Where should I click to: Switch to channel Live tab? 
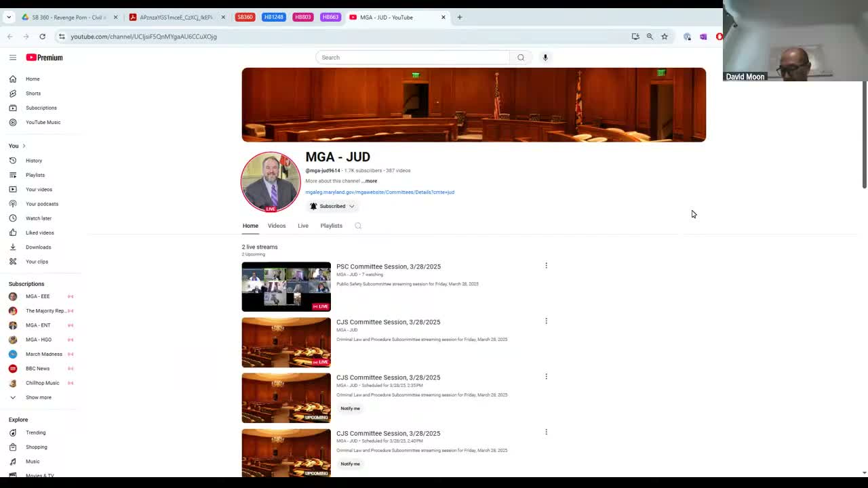tap(303, 226)
